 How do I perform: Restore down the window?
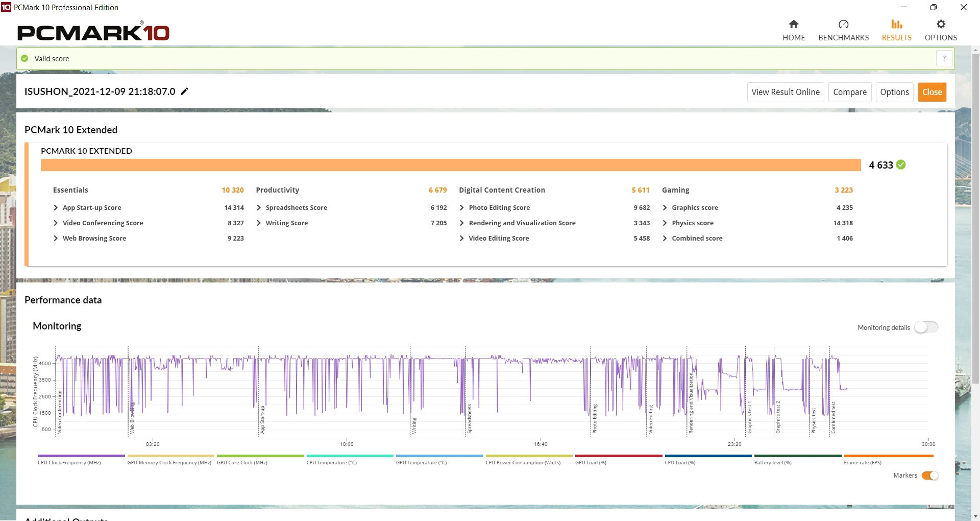[933, 7]
